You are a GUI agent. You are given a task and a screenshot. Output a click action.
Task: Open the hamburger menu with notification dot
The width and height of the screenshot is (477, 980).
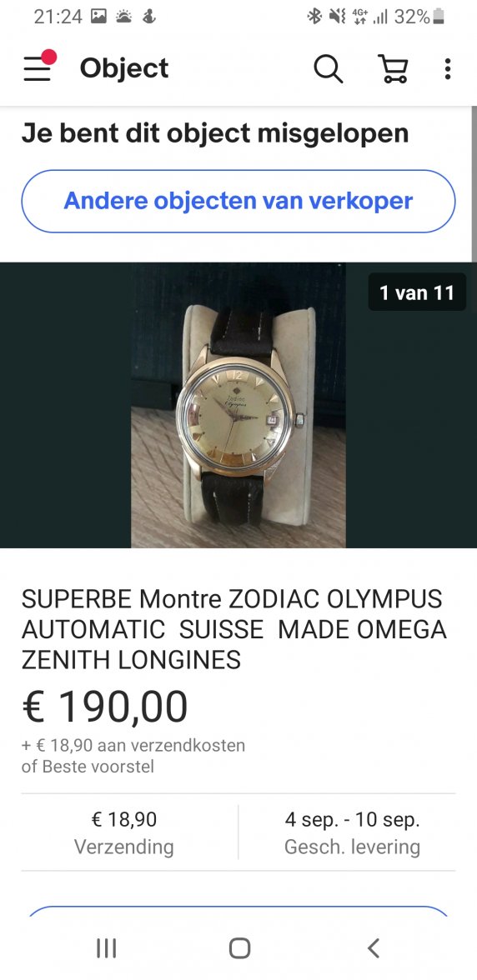pyautogui.click(x=38, y=67)
